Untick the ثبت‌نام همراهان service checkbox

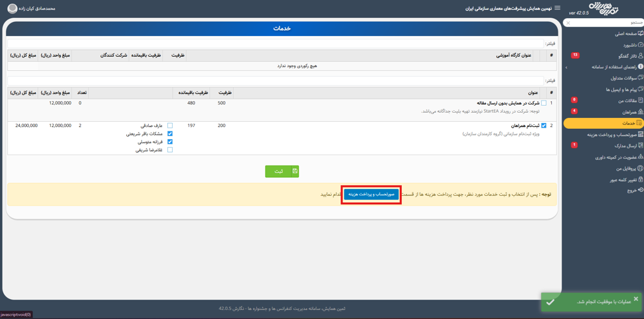point(544,126)
